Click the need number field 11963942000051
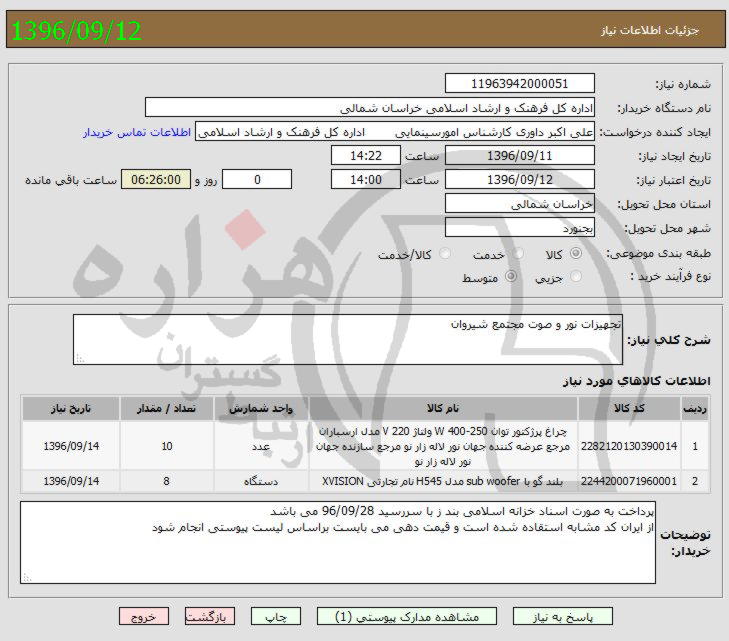The width and height of the screenshot is (729, 641). 520,83
